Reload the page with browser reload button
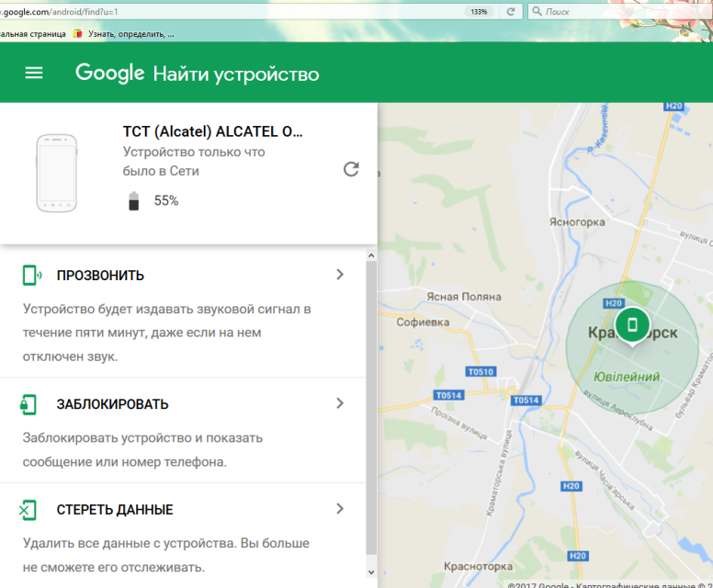 pos(511,11)
